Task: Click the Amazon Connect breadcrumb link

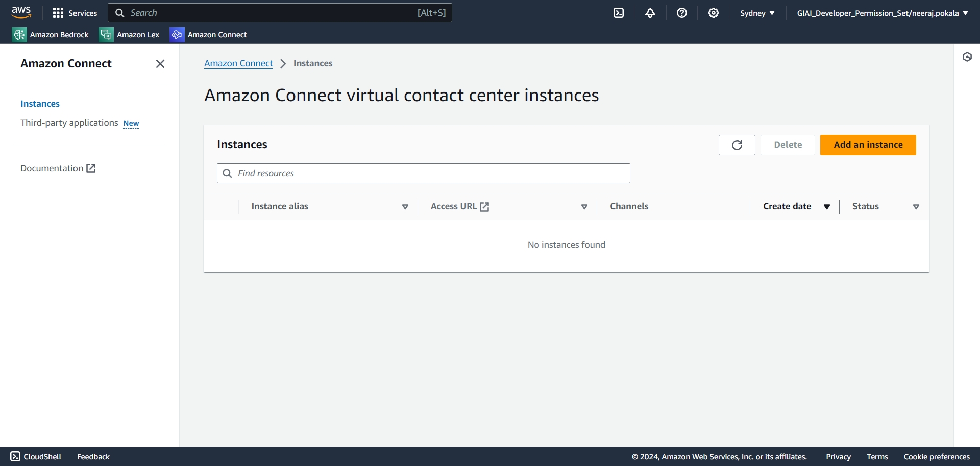Action: coord(238,63)
